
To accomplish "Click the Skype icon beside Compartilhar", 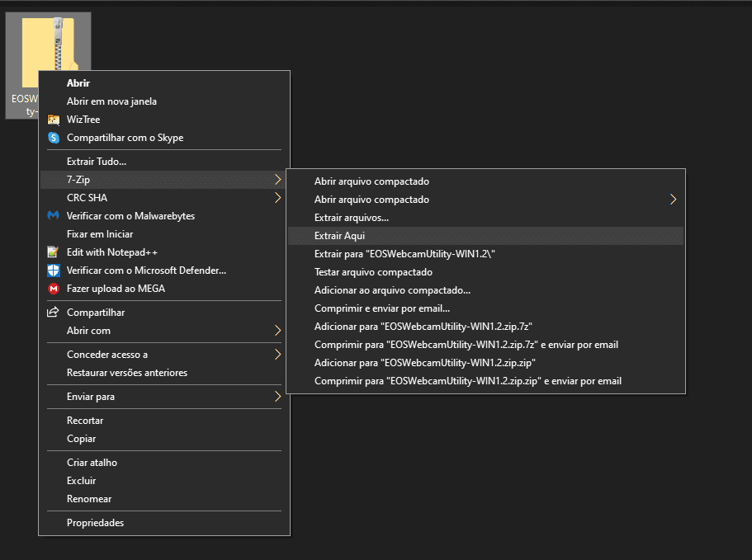I will 54,138.
